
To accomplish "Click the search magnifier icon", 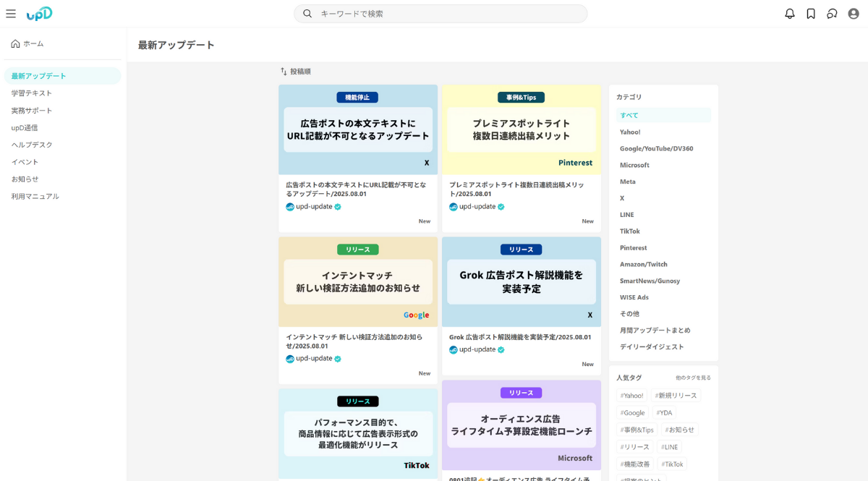I will [x=307, y=14].
